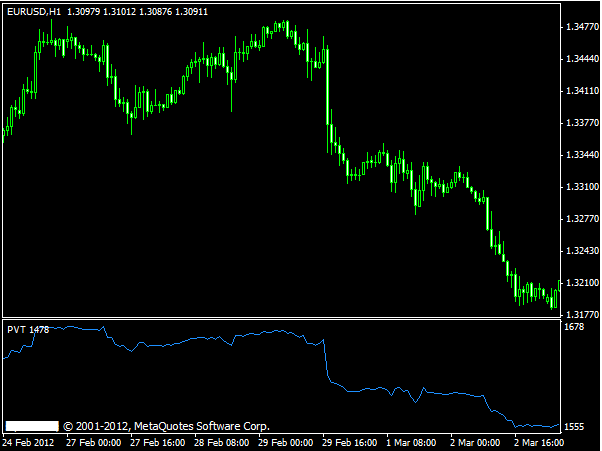Click the 1.30911 close price in header
Screen dimensions: 602x451
pyautogui.click(x=192, y=12)
